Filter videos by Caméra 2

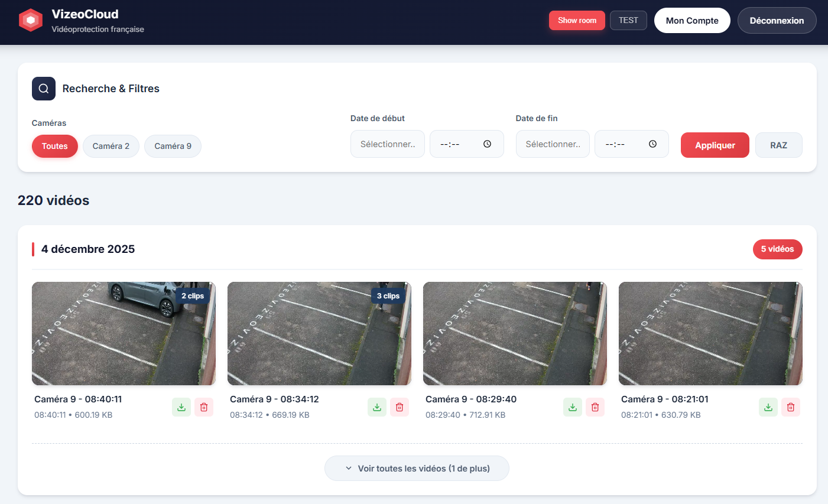[111, 146]
